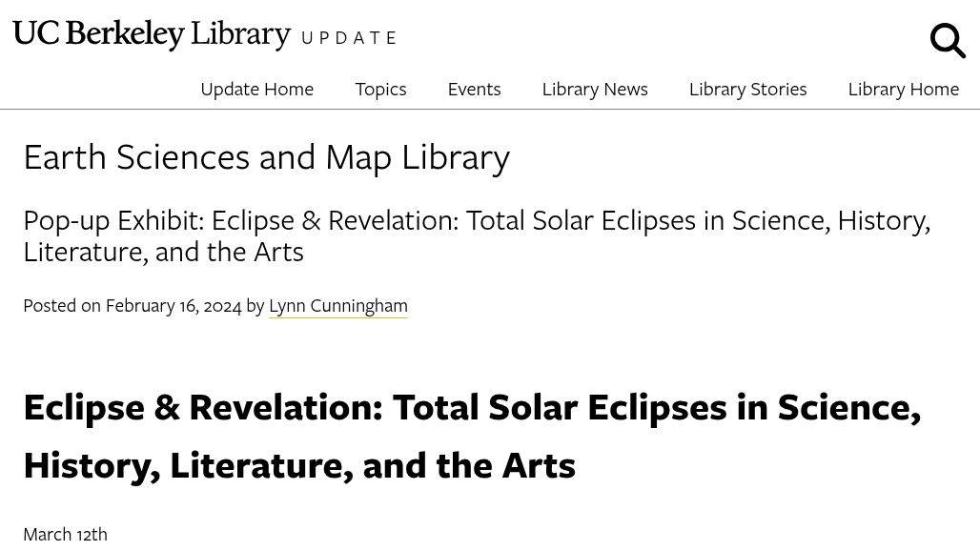The height and width of the screenshot is (551, 980).
Task: View Lynn Cunningham's author page
Action: click(337, 305)
